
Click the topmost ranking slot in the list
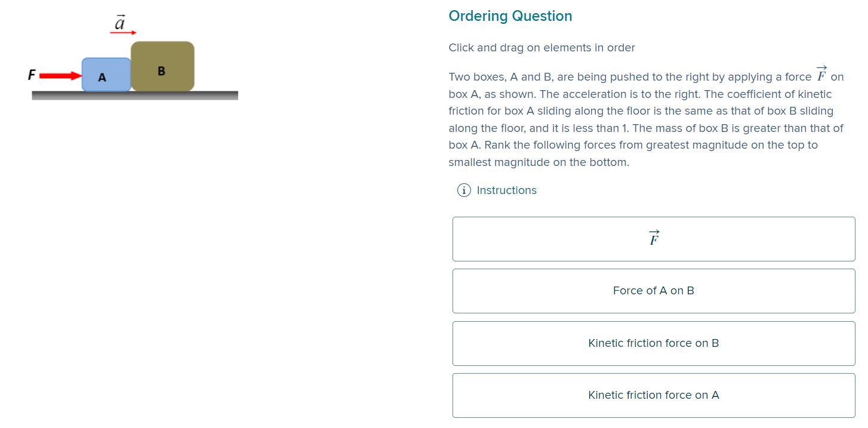point(653,239)
